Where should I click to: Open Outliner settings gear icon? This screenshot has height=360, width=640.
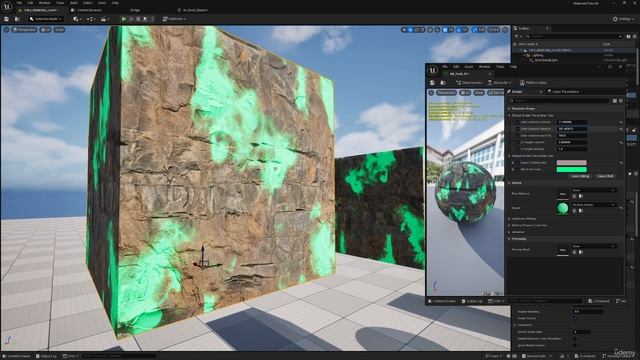(x=635, y=37)
